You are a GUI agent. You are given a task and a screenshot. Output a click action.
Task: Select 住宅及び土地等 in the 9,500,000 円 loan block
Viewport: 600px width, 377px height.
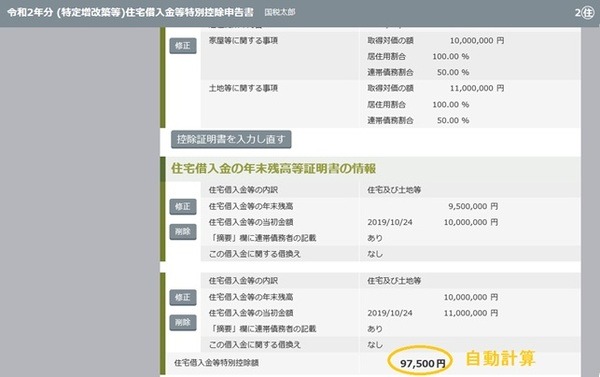pyautogui.click(x=394, y=190)
